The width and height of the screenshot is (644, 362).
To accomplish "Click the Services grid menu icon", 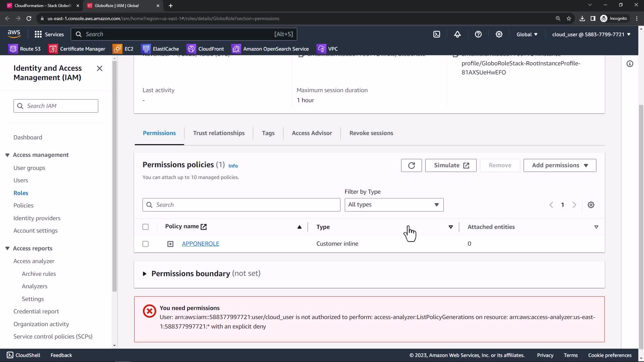I will [38, 34].
